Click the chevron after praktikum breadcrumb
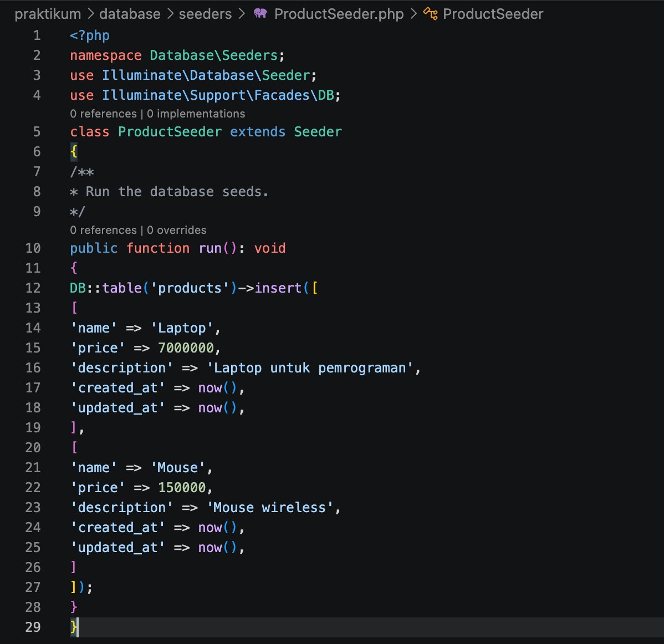 (90, 14)
